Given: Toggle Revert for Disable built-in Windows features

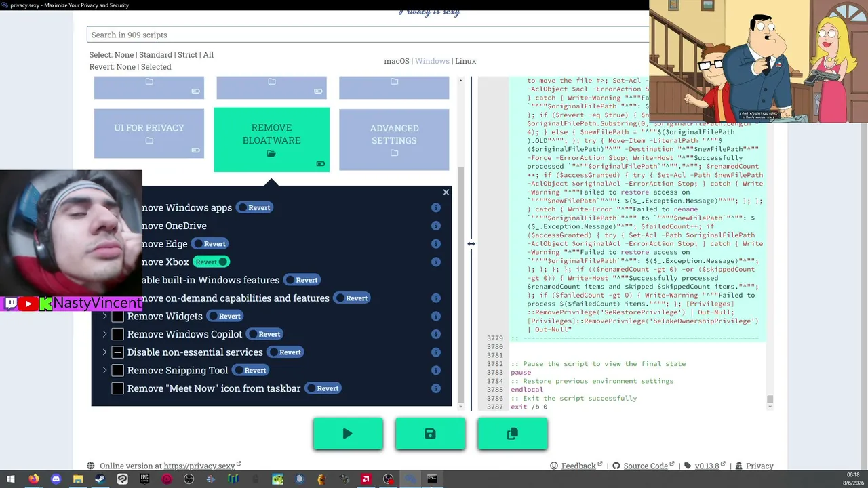Looking at the screenshot, I should point(302,280).
